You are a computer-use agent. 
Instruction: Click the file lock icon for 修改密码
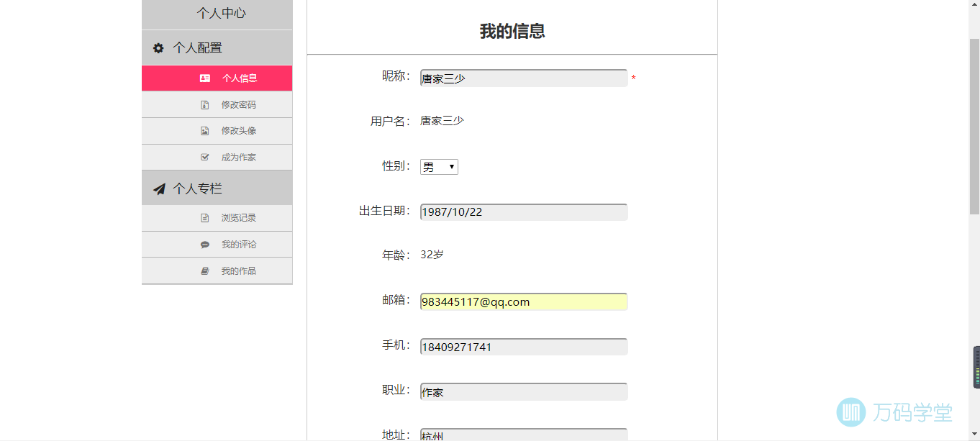point(205,105)
